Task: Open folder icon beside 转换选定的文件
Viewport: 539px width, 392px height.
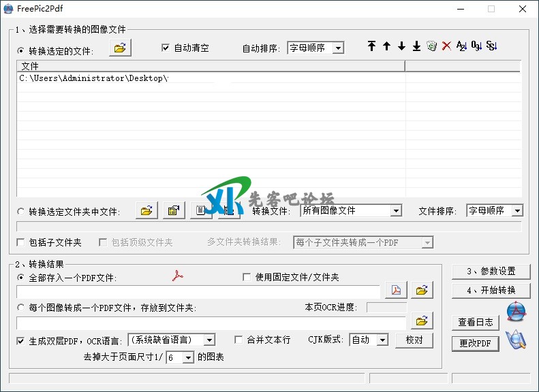Action: pos(120,48)
